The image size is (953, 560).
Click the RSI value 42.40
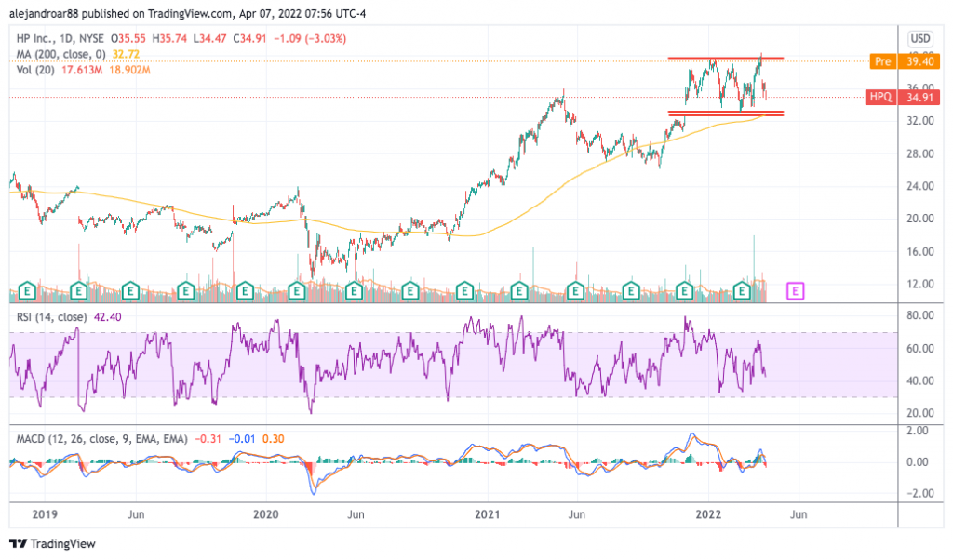108,317
